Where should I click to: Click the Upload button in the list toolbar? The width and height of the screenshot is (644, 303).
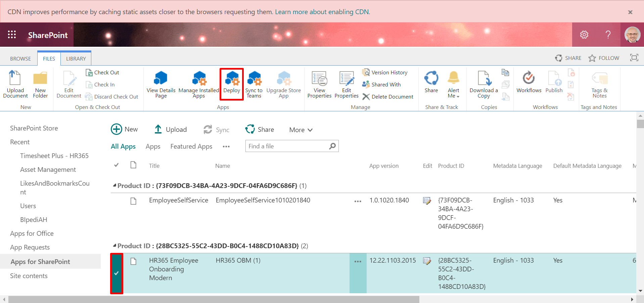[170, 129]
